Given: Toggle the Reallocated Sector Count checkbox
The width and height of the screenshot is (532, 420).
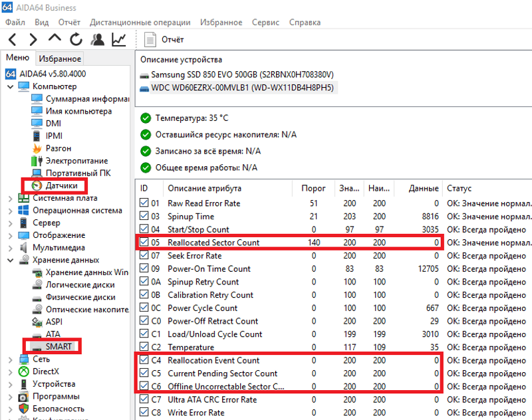Looking at the screenshot, I should pyautogui.click(x=144, y=243).
